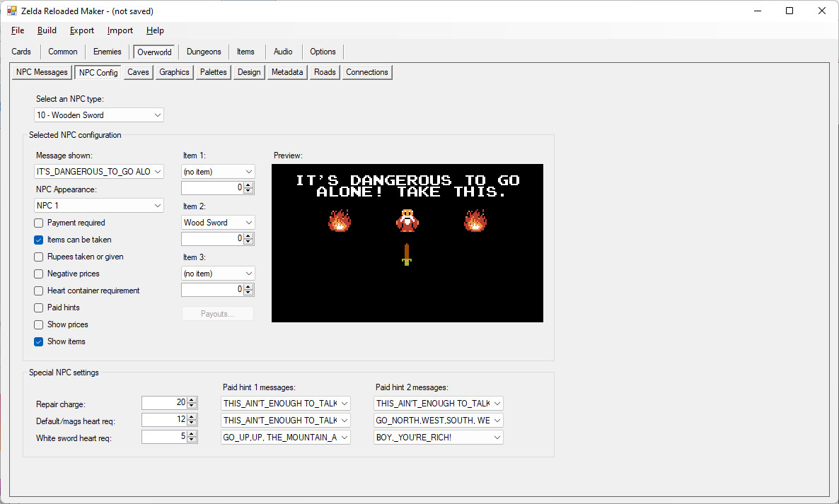The width and height of the screenshot is (839, 504).
Task: Open the Palettes sub-tab
Action: 214,72
